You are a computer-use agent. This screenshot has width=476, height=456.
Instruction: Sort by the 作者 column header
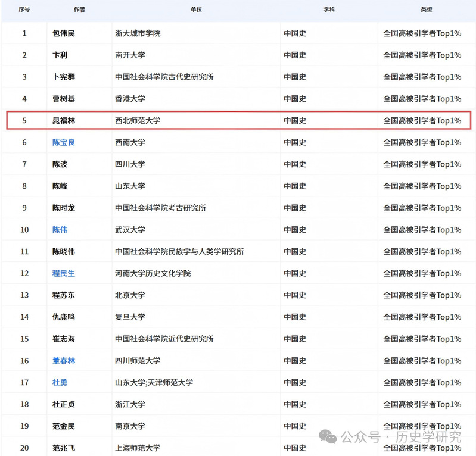[x=79, y=10]
